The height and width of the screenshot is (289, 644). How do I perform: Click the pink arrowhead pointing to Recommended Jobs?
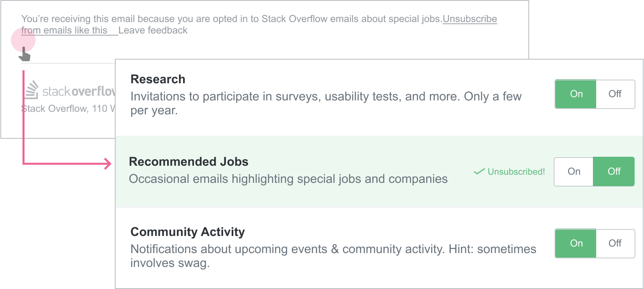point(108,164)
